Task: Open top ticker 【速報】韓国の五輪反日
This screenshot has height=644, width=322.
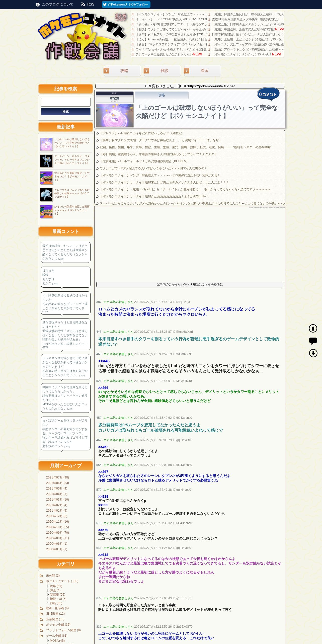Action: [248, 14]
